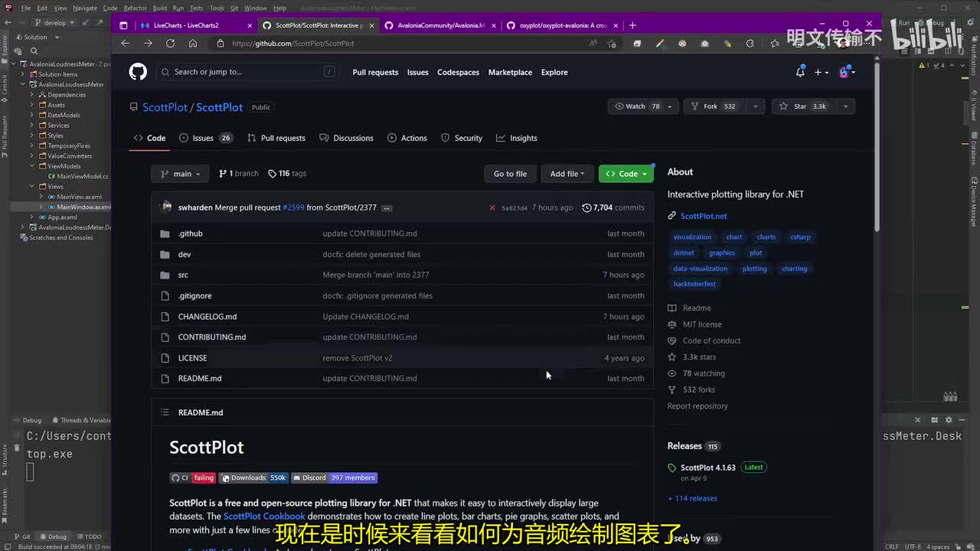The height and width of the screenshot is (551, 980).
Task: Open the Fork options dropdown arrow
Action: (x=755, y=106)
